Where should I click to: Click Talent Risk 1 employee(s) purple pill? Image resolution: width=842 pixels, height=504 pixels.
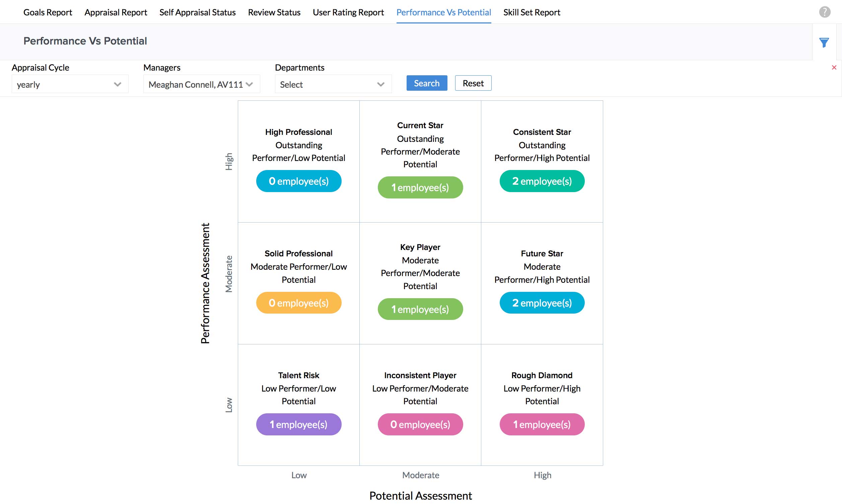coord(298,424)
